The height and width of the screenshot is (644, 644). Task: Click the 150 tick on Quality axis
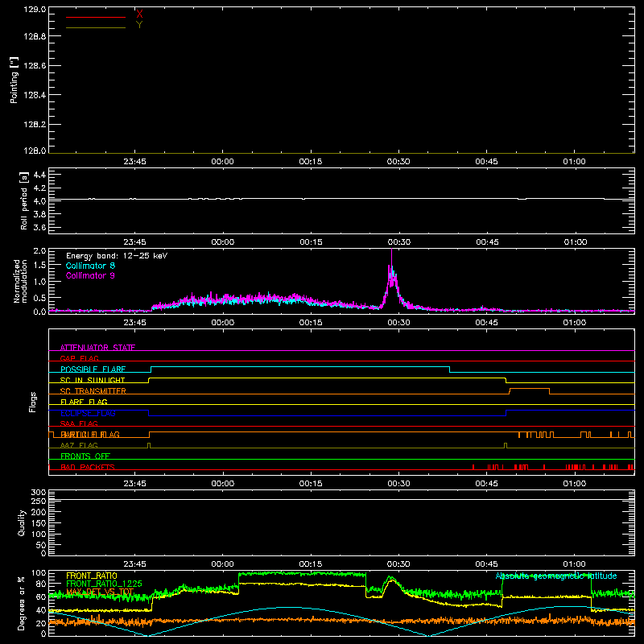[39, 523]
